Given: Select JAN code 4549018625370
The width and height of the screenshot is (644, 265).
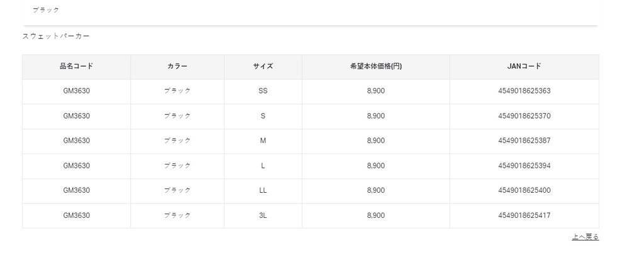Looking at the screenshot, I should (x=524, y=116).
